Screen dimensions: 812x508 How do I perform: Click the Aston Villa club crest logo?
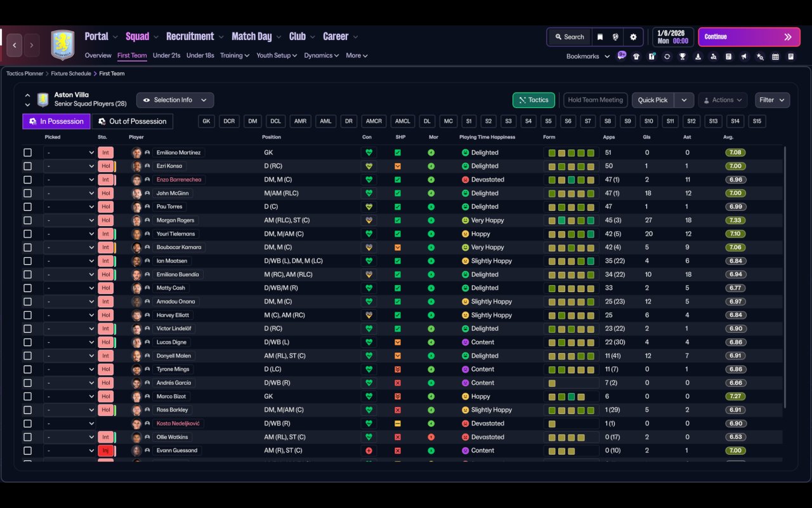click(x=63, y=45)
